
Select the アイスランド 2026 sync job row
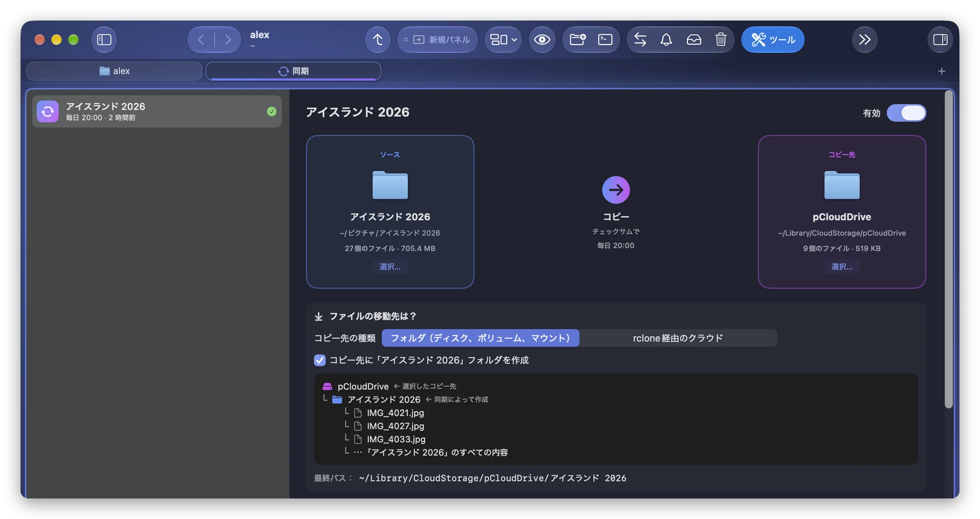click(x=157, y=112)
